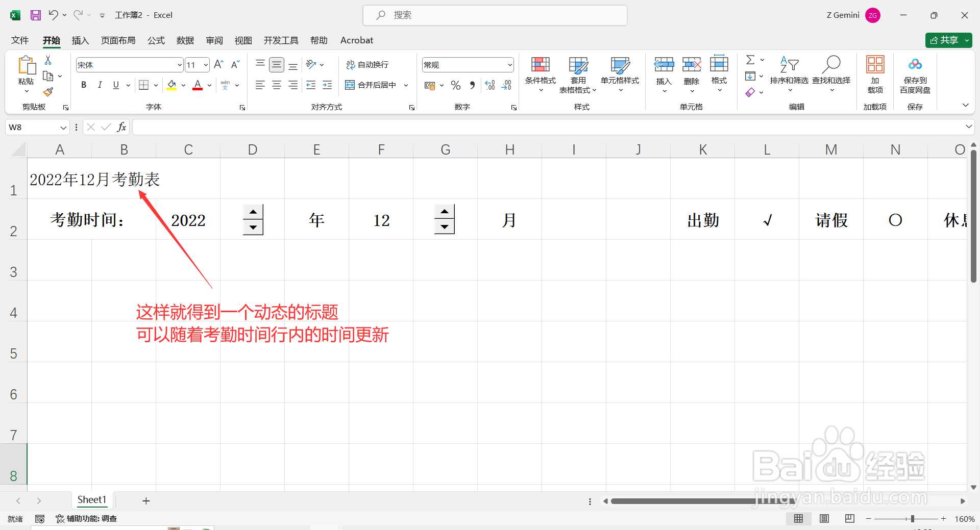Switch to the 开发工具 ribbon tab
The height and width of the screenshot is (530, 980).
pos(280,40)
